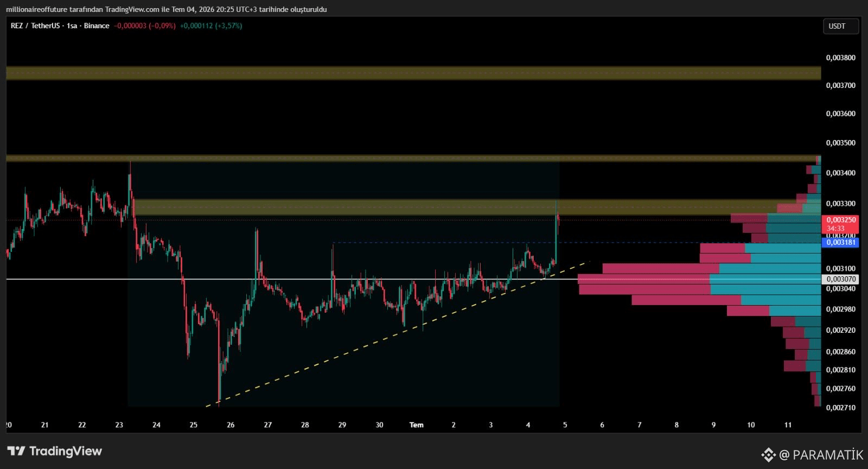The height and width of the screenshot is (469, 868).
Task: Click date 8 on the time axis
Action: [676, 425]
